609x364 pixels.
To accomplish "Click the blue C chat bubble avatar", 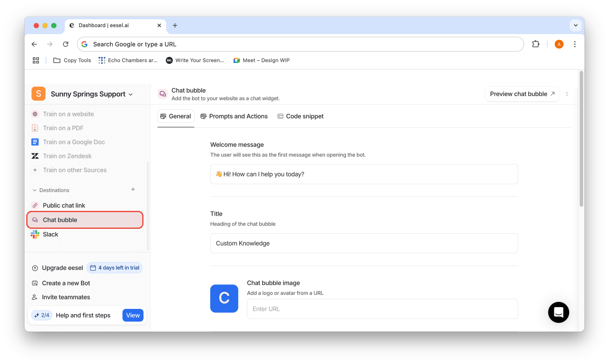I will [224, 298].
